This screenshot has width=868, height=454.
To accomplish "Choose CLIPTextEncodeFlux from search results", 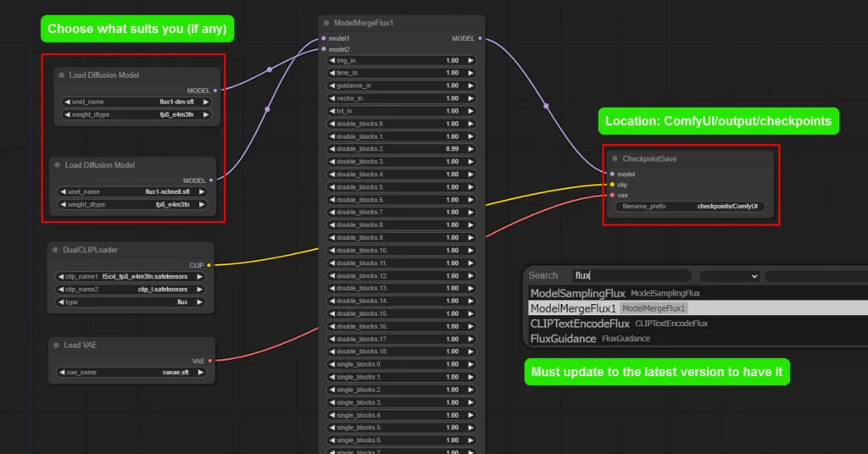I will 698,324.
